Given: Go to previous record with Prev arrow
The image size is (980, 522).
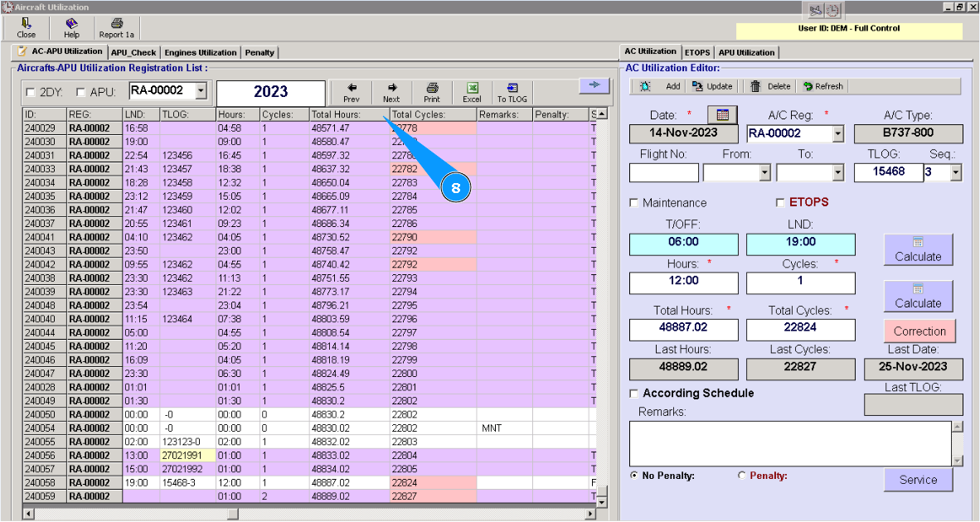Looking at the screenshot, I should click(x=352, y=88).
